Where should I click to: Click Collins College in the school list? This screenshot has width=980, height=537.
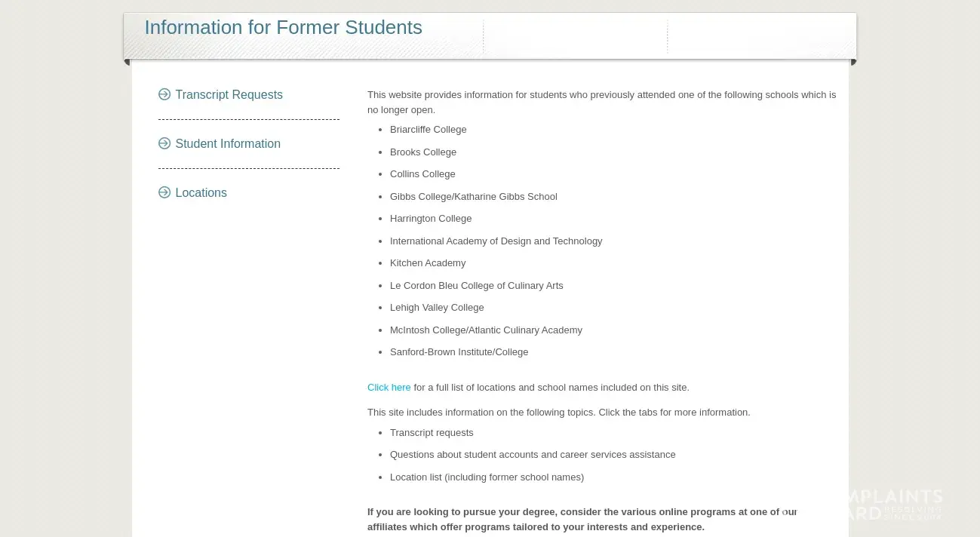pyautogui.click(x=422, y=174)
